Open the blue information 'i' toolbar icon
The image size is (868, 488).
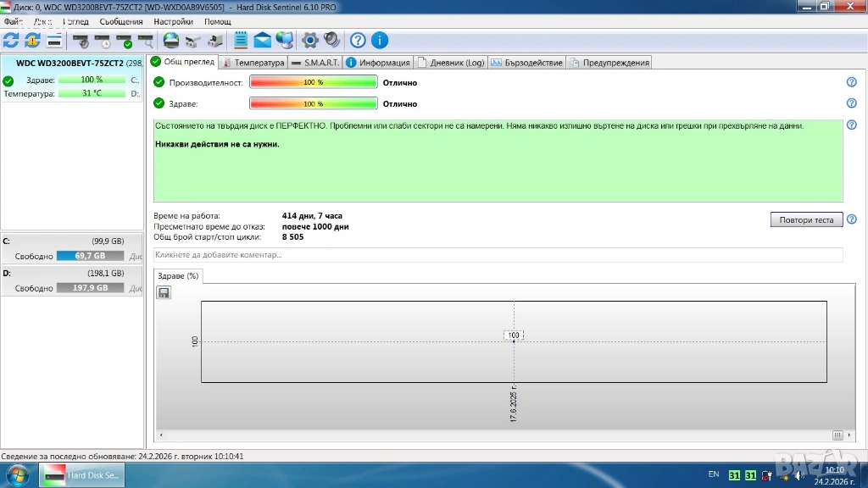[381, 40]
